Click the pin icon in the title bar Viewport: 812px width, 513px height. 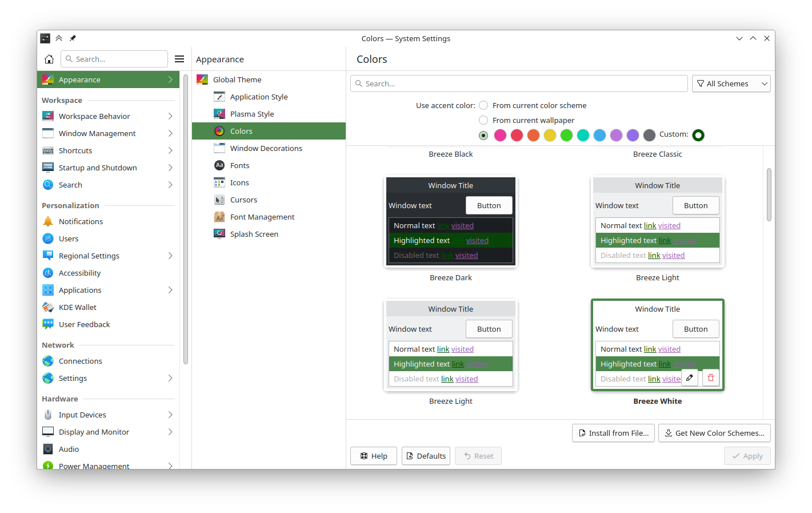pyautogui.click(x=73, y=38)
